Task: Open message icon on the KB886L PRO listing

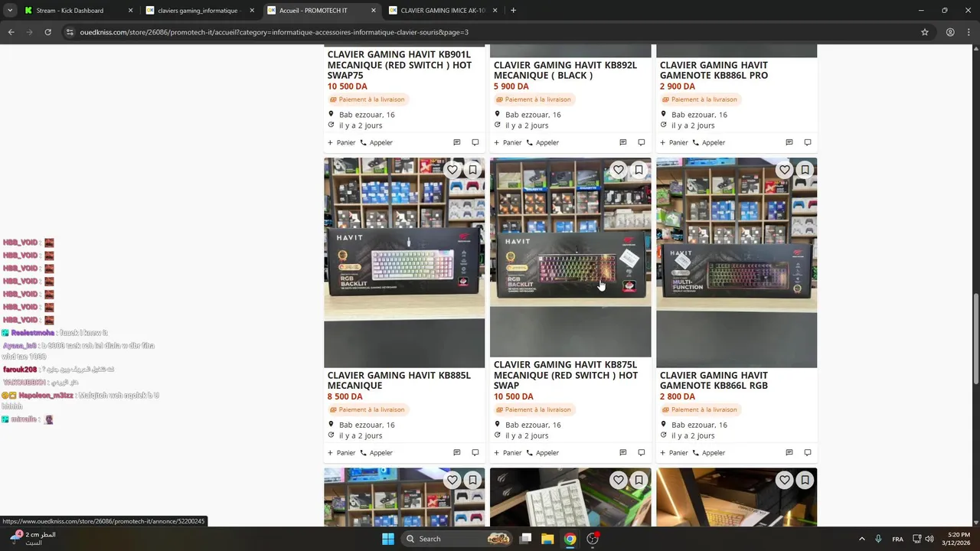Action: tap(789, 142)
